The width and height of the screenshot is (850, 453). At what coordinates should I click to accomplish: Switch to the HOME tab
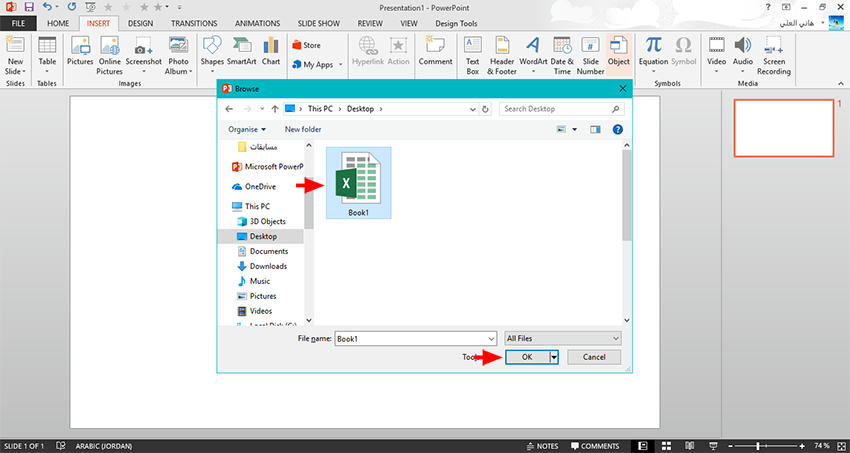(x=58, y=23)
